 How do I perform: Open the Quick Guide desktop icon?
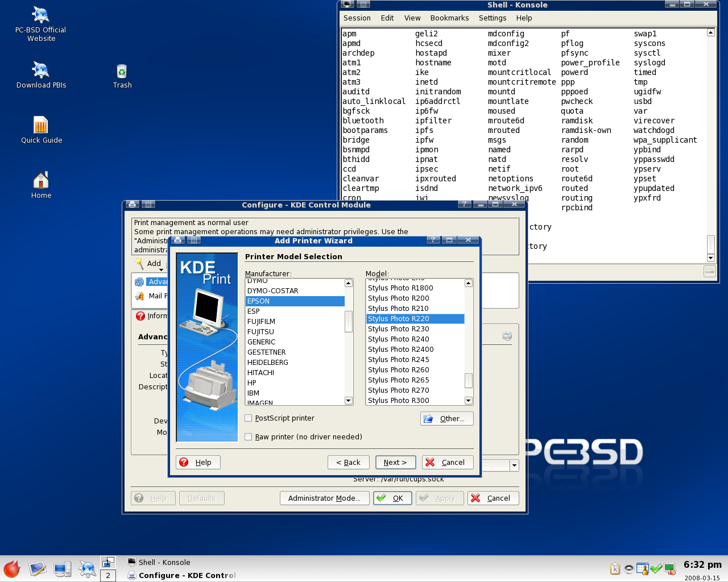tap(42, 130)
